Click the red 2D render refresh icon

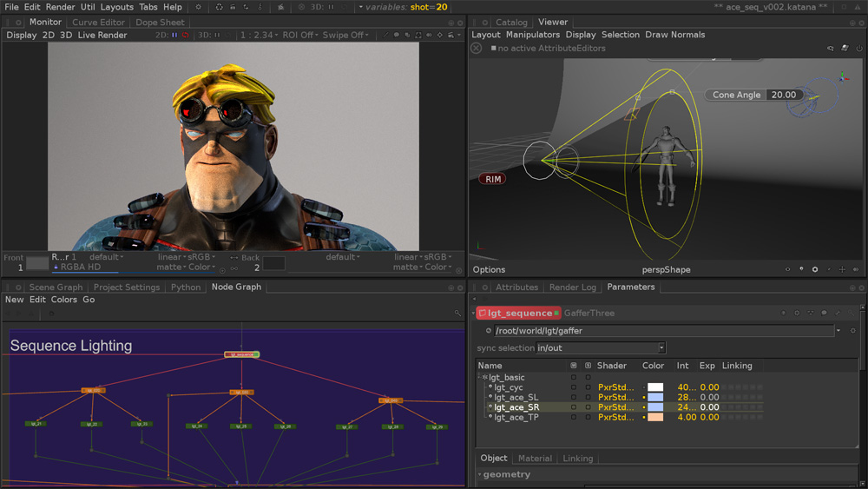click(185, 36)
